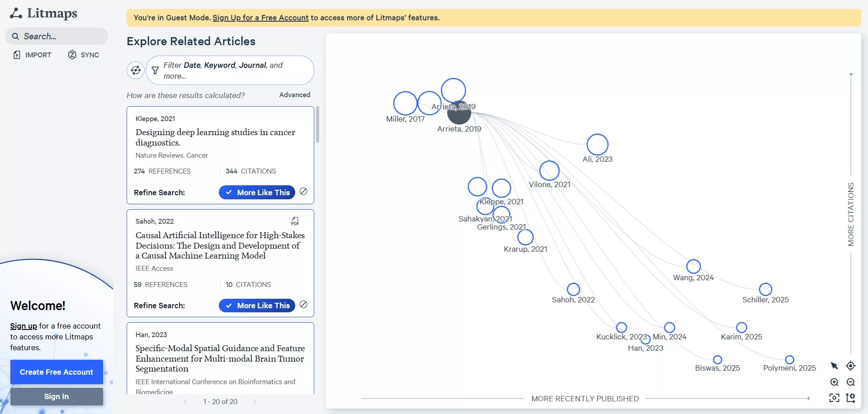
Task: Enable More Like This for Kleppe 2021
Action: 257,192
